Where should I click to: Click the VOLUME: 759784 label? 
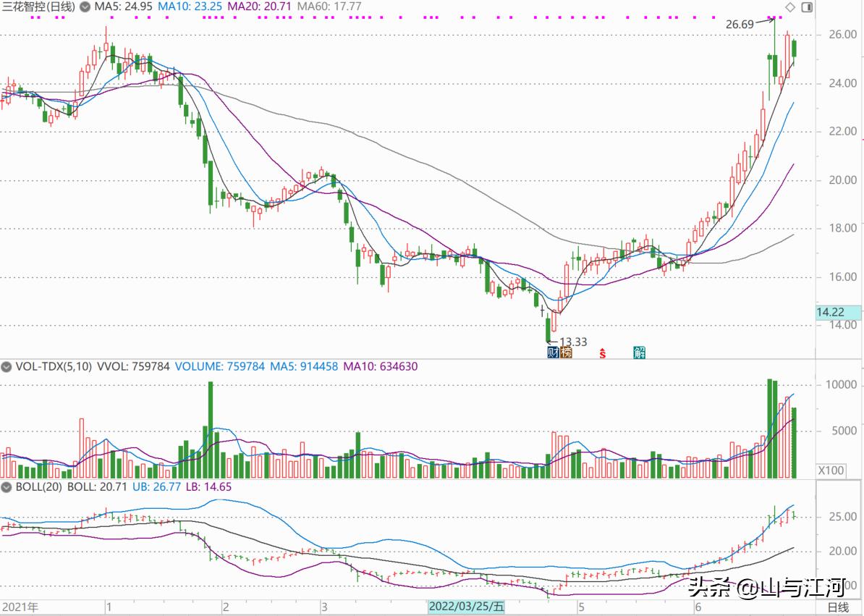tap(220, 366)
